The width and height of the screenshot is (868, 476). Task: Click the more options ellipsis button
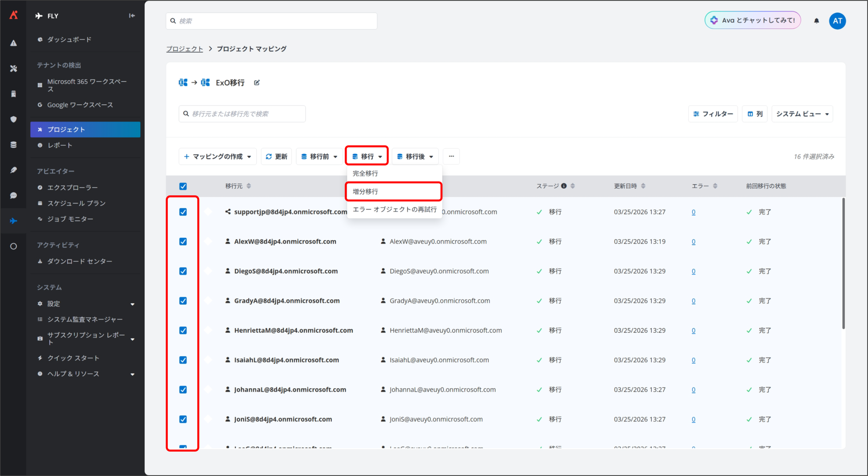(x=451, y=156)
